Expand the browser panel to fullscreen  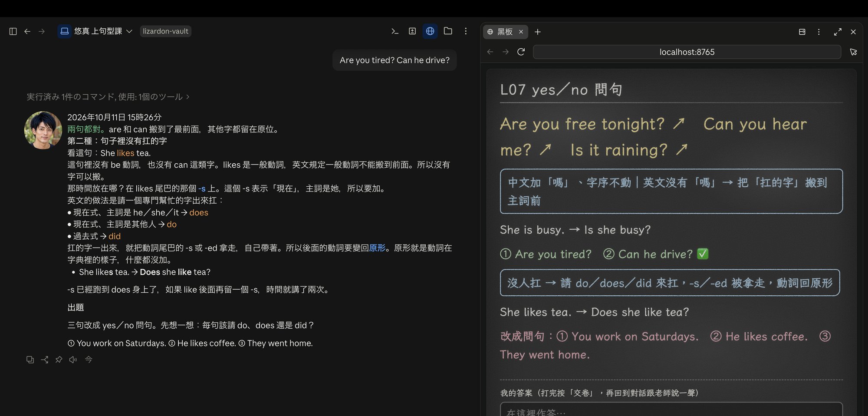[838, 32]
